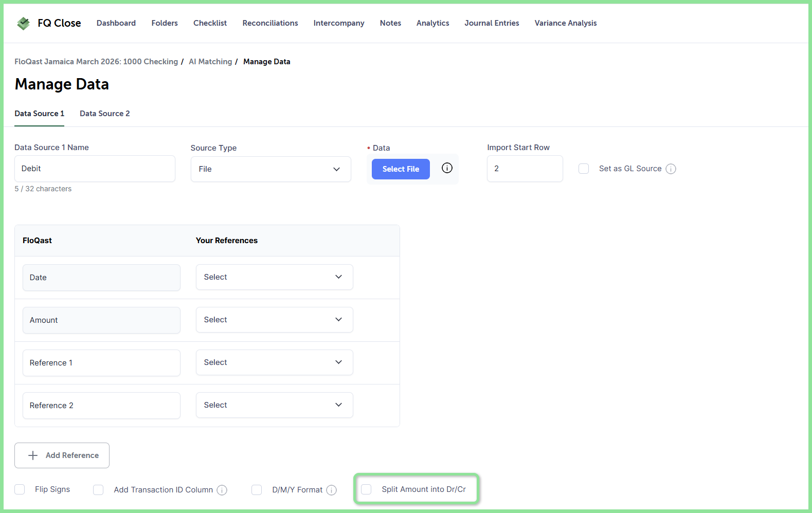Open the FloQast Jamaica March 2026 breadcrumb link

point(96,62)
